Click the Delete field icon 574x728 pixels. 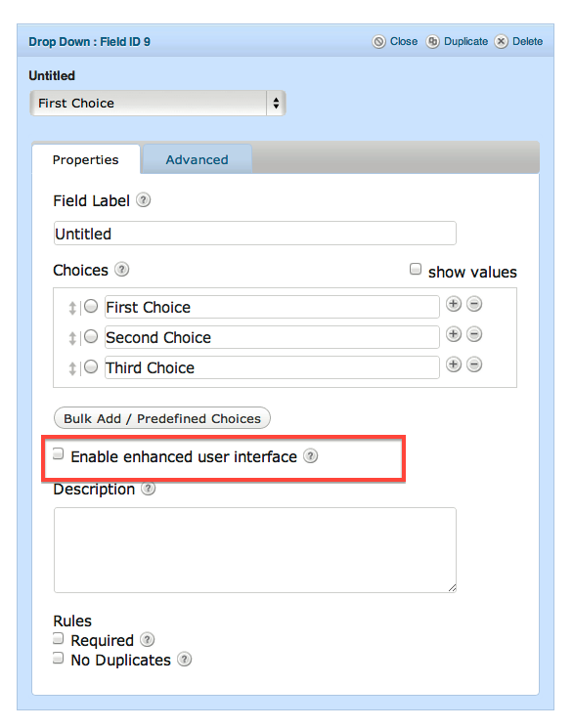(x=501, y=42)
